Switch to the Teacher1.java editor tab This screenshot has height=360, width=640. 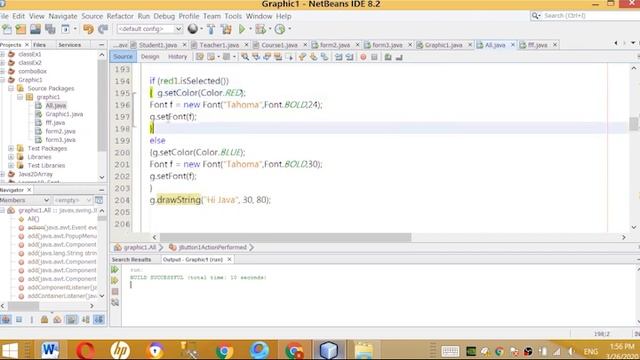click(219, 45)
